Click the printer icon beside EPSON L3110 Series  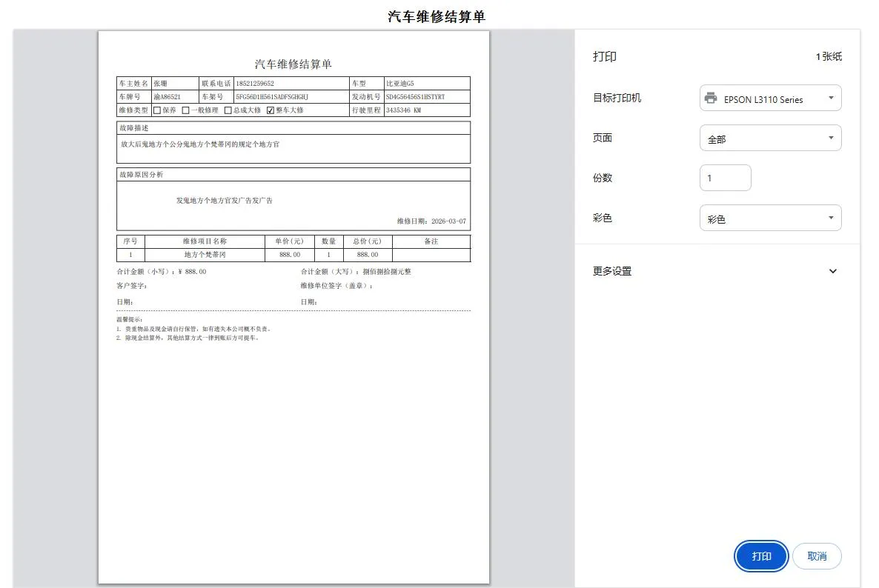(712, 98)
